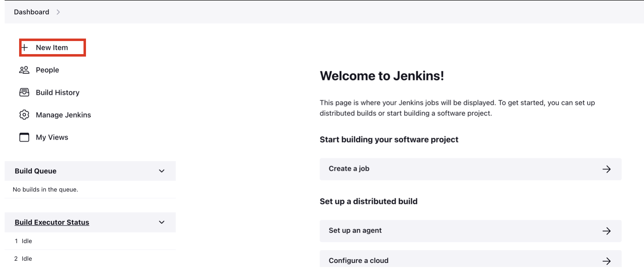Image resolution: width=644 pixels, height=278 pixels.
Task: Click the arrow on Create a job
Action: (x=606, y=169)
